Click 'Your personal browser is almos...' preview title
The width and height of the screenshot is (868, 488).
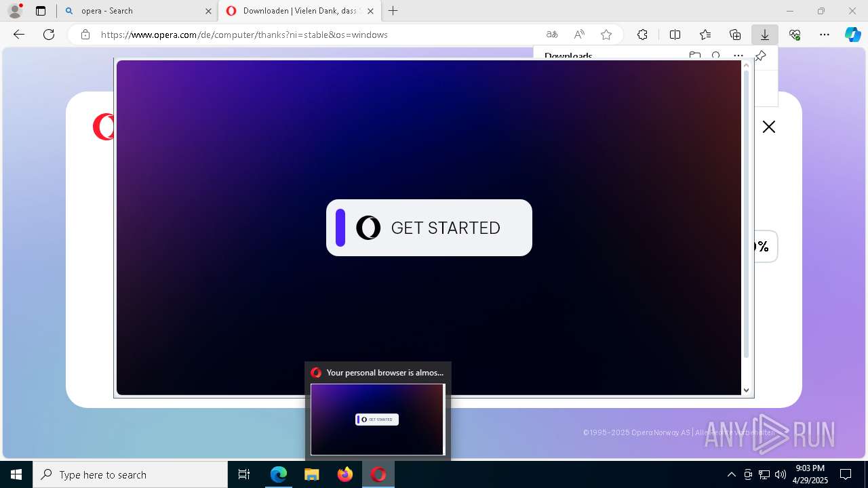tap(385, 373)
